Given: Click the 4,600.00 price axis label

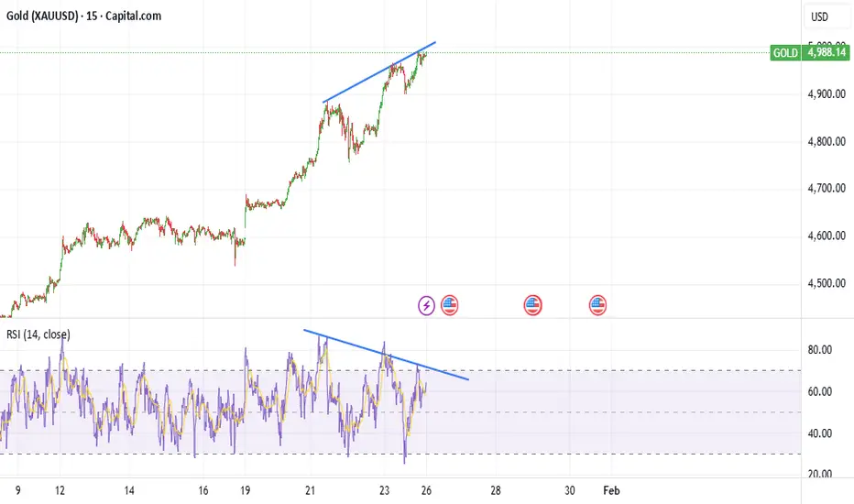Looking at the screenshot, I should [827, 236].
